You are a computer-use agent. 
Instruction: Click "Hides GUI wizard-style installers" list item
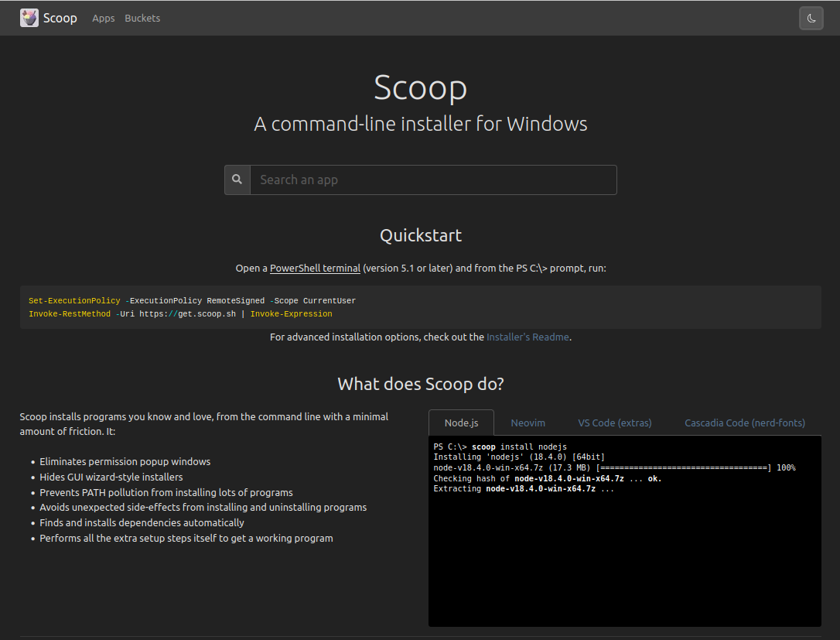111,477
